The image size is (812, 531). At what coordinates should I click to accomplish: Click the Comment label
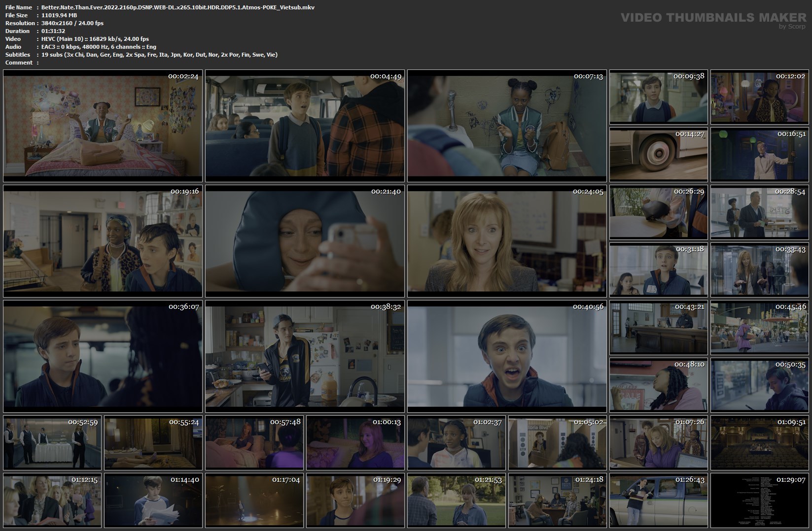coord(19,63)
